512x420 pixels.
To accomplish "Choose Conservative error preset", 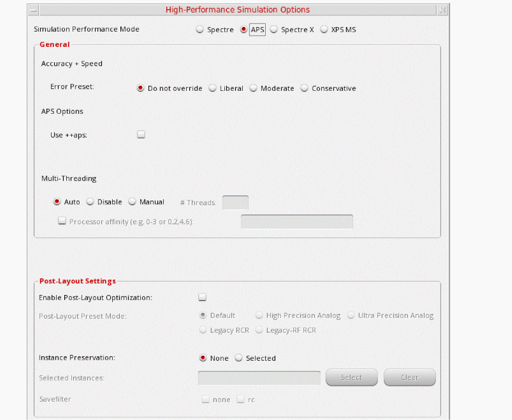I will 304,88.
